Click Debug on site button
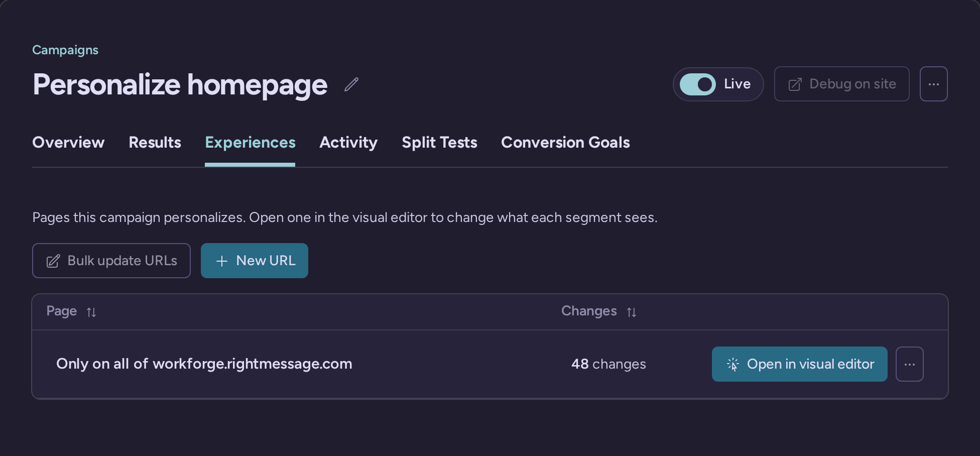Image resolution: width=980 pixels, height=456 pixels. click(x=841, y=84)
